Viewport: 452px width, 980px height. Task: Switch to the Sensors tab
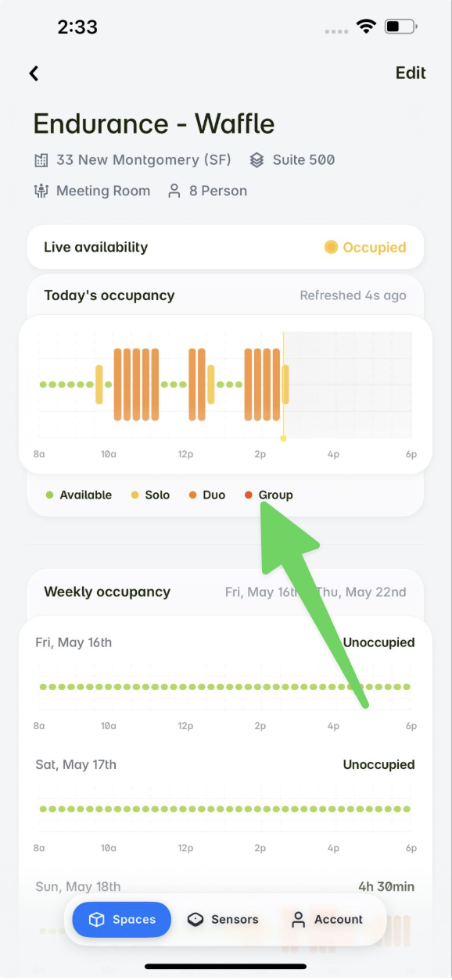coord(223,920)
